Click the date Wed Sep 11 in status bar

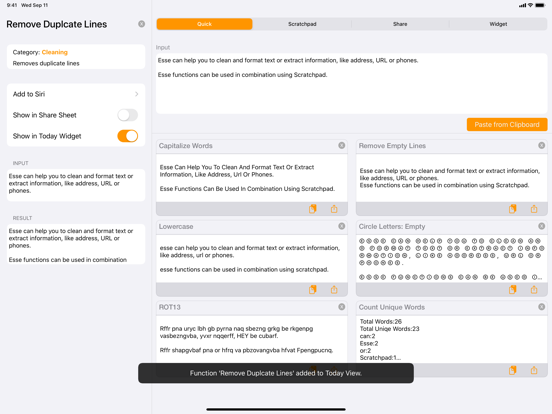tap(34, 5)
